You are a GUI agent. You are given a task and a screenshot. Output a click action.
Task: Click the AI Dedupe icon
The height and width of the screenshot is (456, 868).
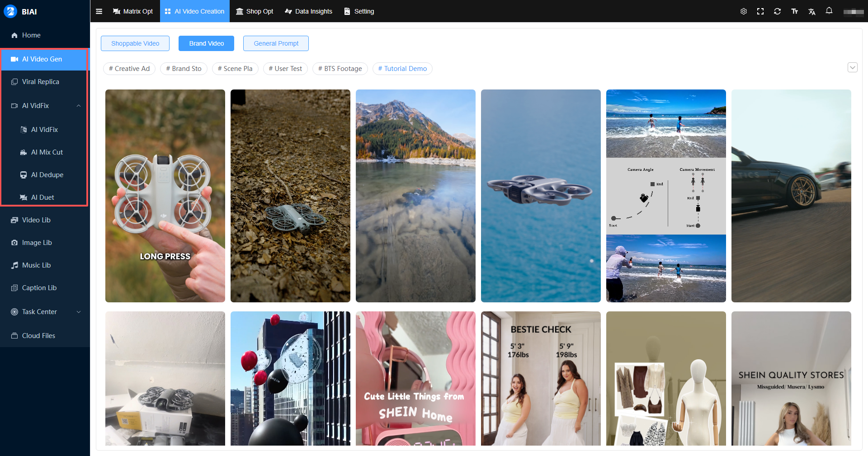(x=24, y=175)
